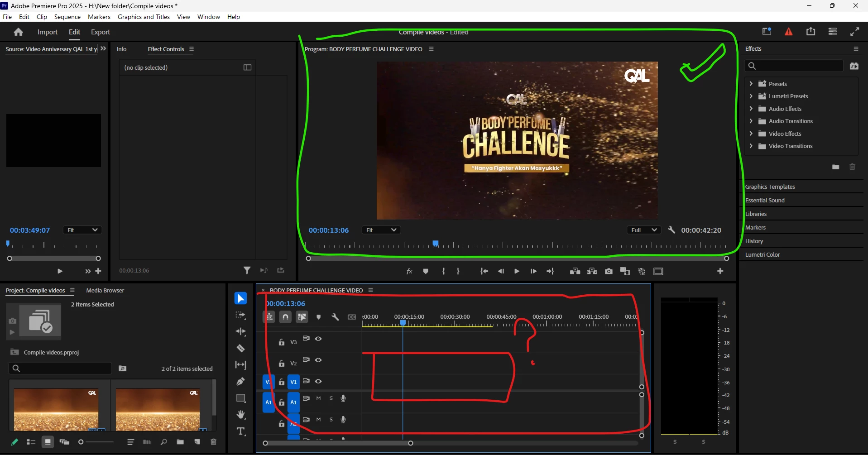The image size is (868, 455).
Task: Open the File menu
Action: pos(7,17)
